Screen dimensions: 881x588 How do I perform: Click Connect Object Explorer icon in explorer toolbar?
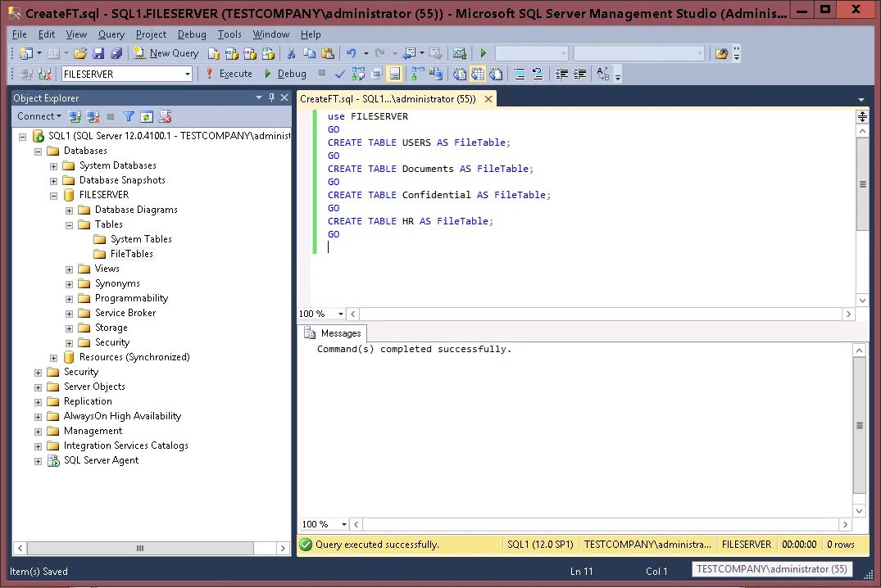coord(75,116)
